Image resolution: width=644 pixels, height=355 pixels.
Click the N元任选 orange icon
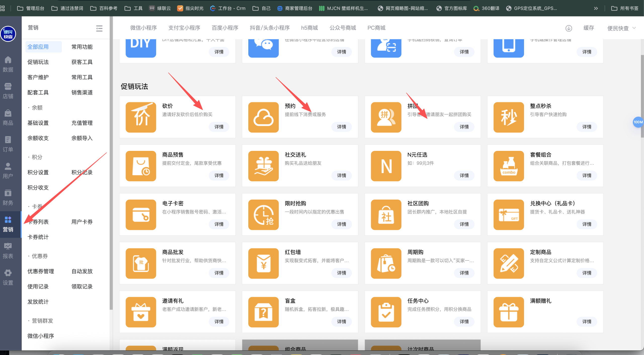386,166
